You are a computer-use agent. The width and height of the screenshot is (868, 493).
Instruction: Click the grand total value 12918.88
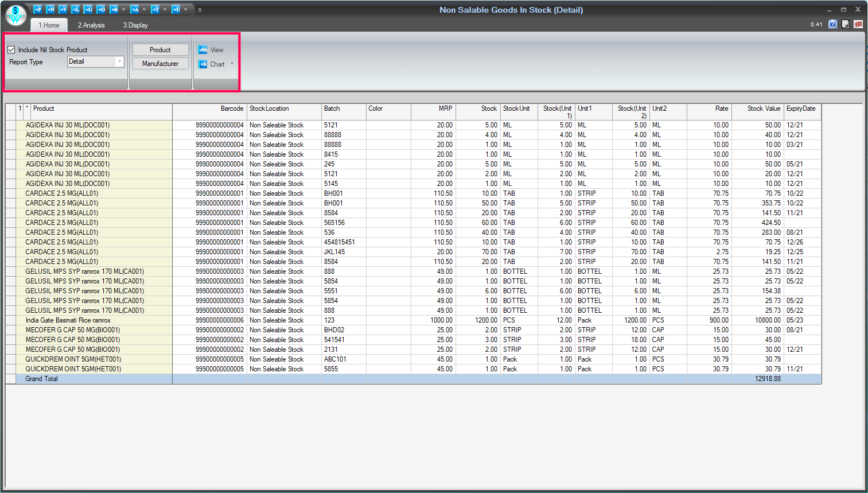(768, 379)
